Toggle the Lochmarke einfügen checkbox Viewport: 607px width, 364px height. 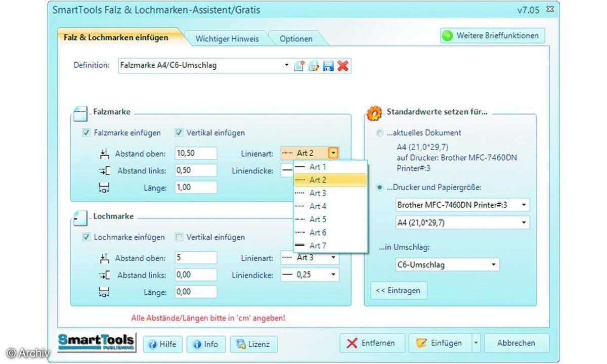(86, 237)
